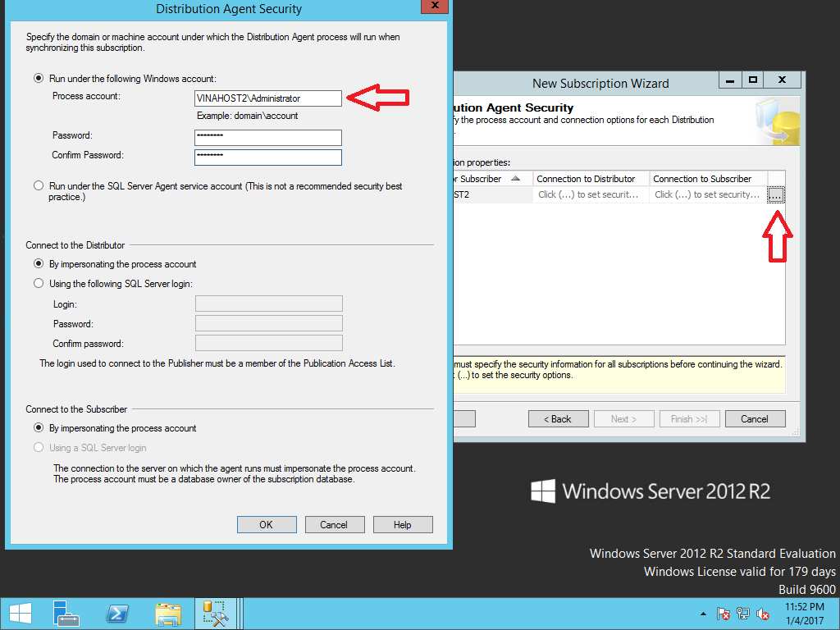
Task: Click Help in Distribution Agent Security dialog
Action: coord(402,525)
